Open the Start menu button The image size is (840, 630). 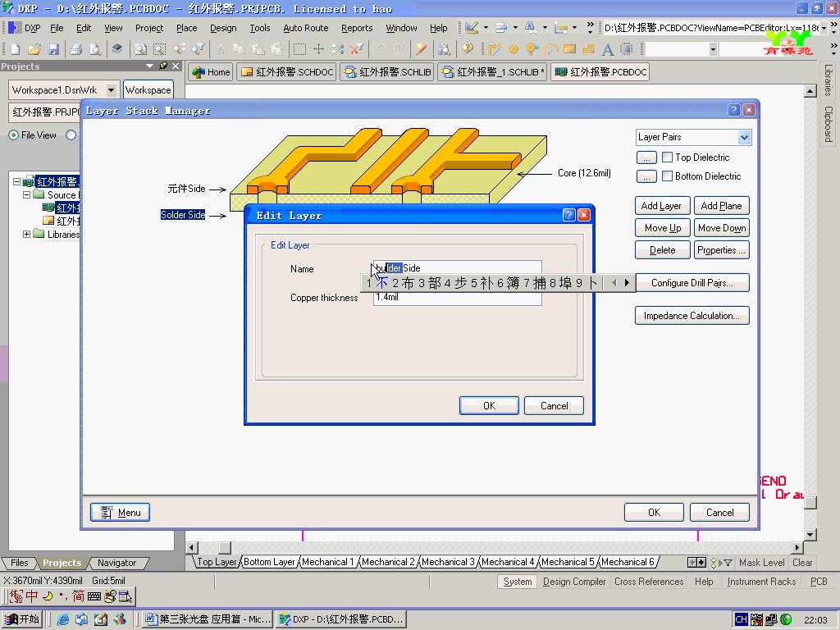click(21, 619)
